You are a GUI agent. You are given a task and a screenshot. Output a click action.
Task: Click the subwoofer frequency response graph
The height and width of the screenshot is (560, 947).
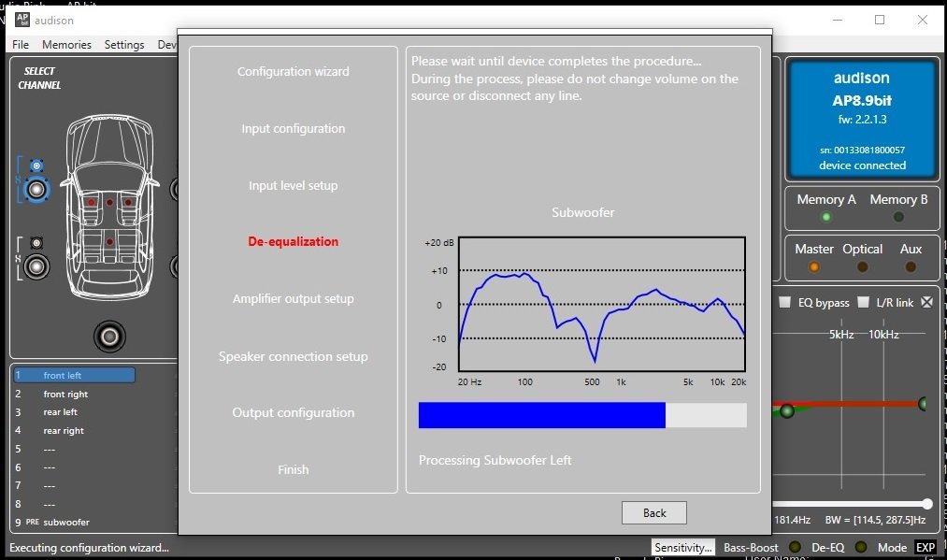pyautogui.click(x=601, y=304)
